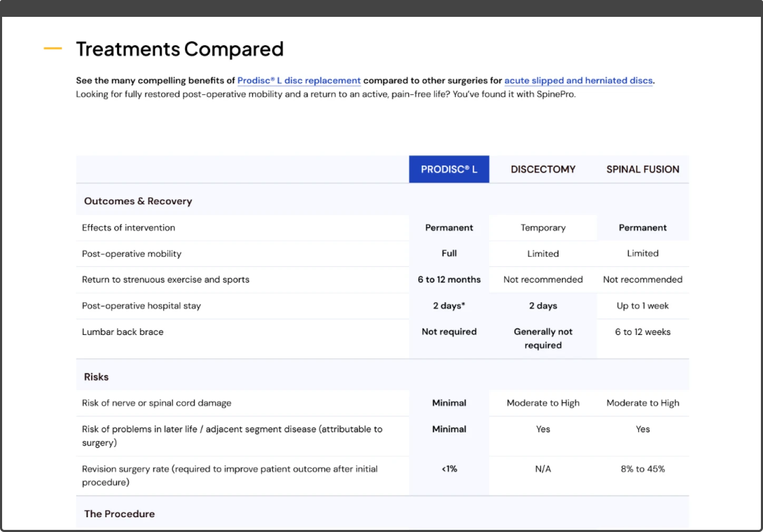Click the Temporary cell under Discectomy
The height and width of the screenshot is (532, 763).
(x=543, y=228)
